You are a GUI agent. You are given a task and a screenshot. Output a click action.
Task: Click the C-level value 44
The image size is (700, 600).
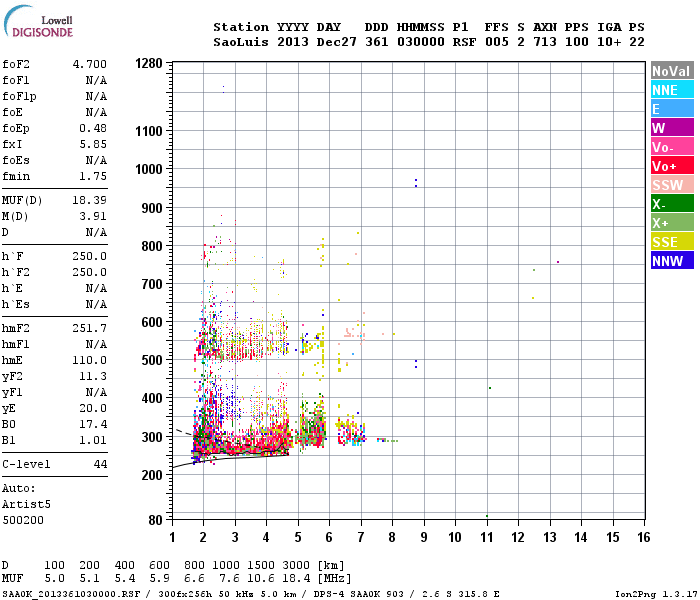[100, 464]
